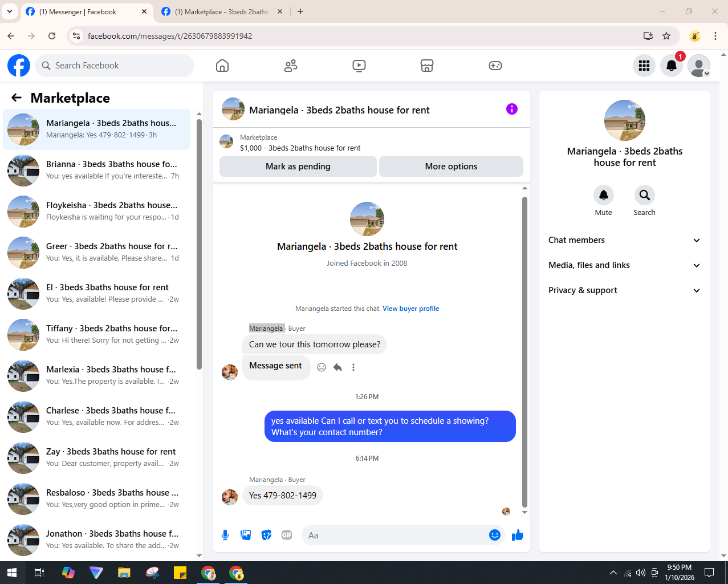Image resolution: width=728 pixels, height=584 pixels.
Task: Open volume control in system tray
Action: pyautogui.click(x=641, y=573)
